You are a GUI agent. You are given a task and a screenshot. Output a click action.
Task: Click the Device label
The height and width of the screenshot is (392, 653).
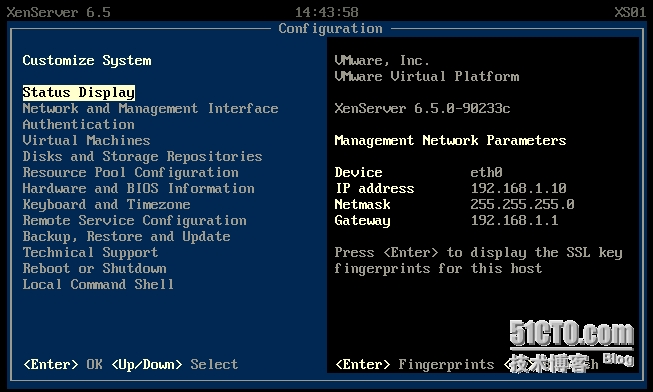point(359,172)
